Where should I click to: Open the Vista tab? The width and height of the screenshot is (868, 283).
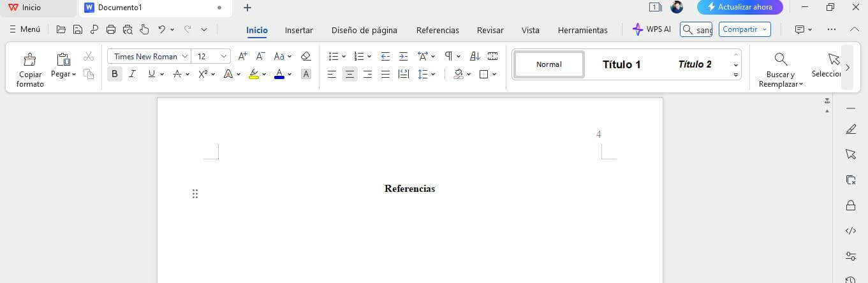coord(530,30)
